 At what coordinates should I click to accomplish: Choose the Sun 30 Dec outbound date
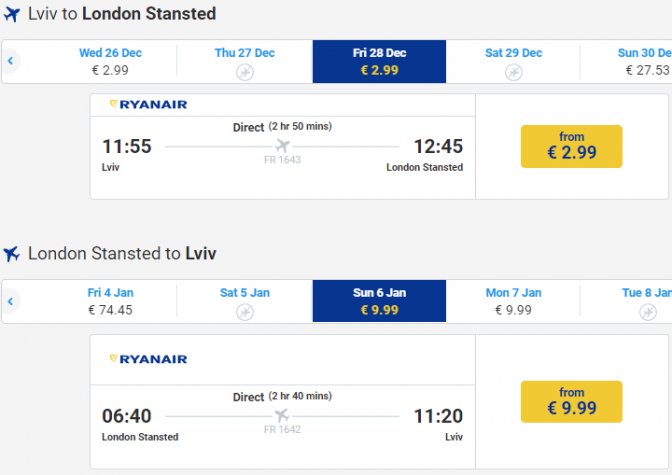[643, 61]
